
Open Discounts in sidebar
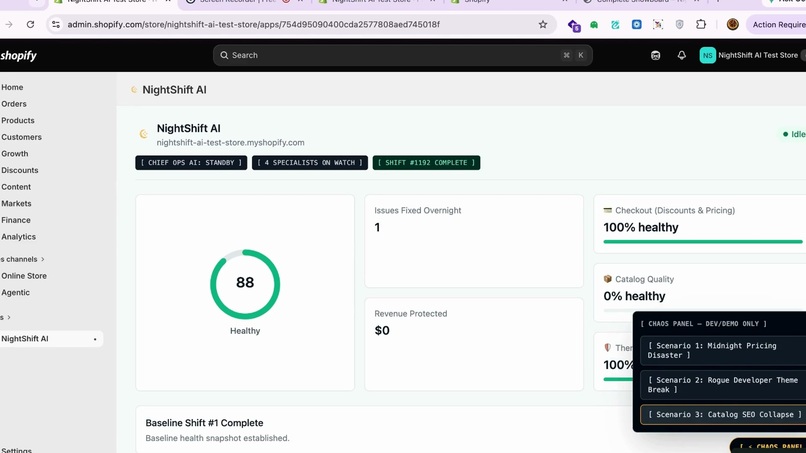pyautogui.click(x=20, y=170)
